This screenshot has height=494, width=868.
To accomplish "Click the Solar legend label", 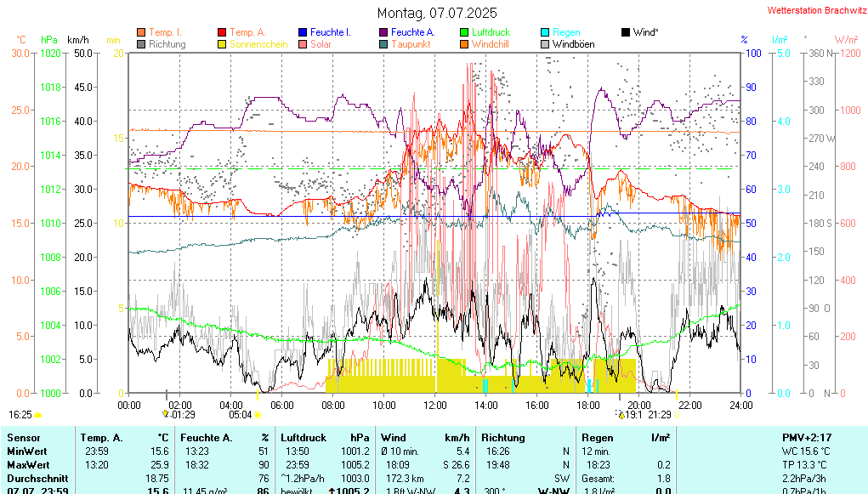I will coord(321,44).
